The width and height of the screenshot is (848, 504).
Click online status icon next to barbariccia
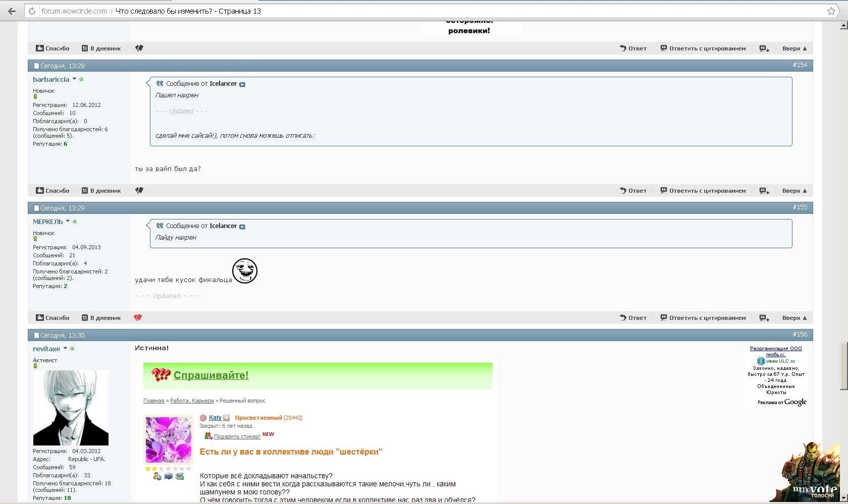coord(81,79)
